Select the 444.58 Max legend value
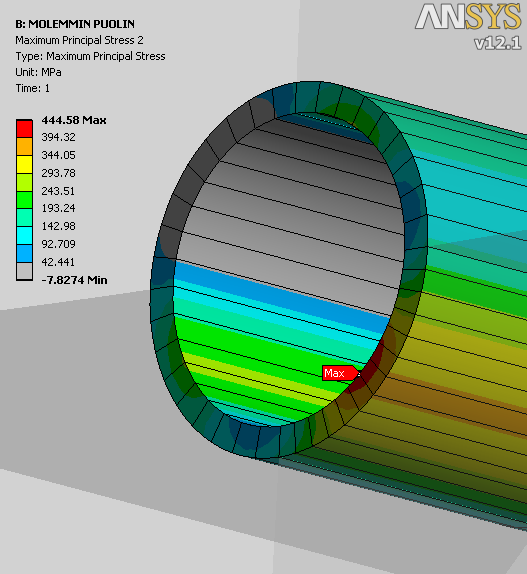Screen dimensions: 527x574 click(74, 120)
